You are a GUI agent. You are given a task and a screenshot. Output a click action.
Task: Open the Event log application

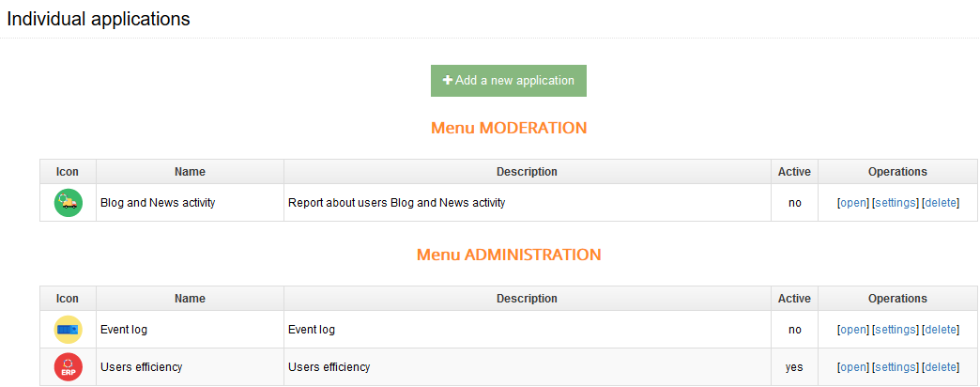pyautogui.click(x=853, y=330)
